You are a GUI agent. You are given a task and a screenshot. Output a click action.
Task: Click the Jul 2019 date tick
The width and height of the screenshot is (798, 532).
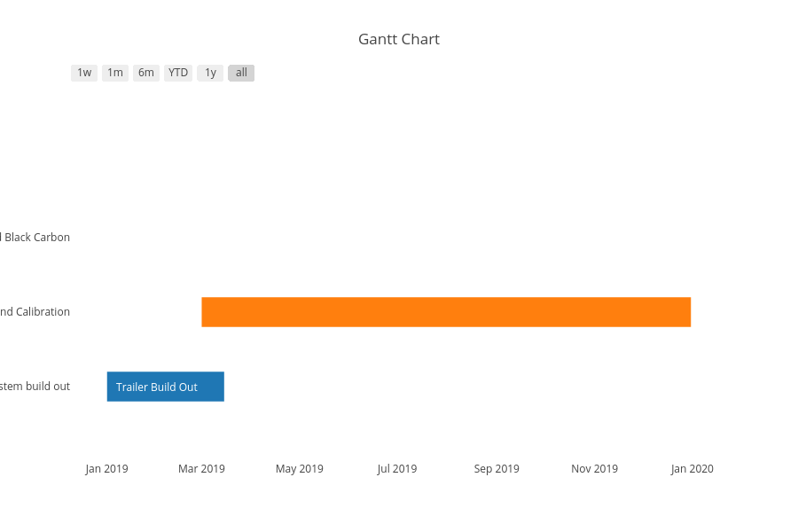397,469
